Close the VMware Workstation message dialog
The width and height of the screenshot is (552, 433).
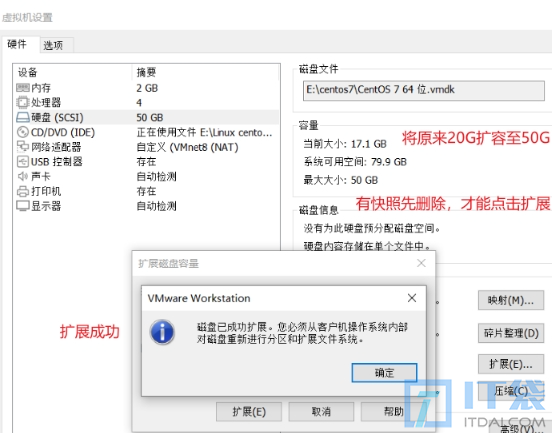[412, 298]
